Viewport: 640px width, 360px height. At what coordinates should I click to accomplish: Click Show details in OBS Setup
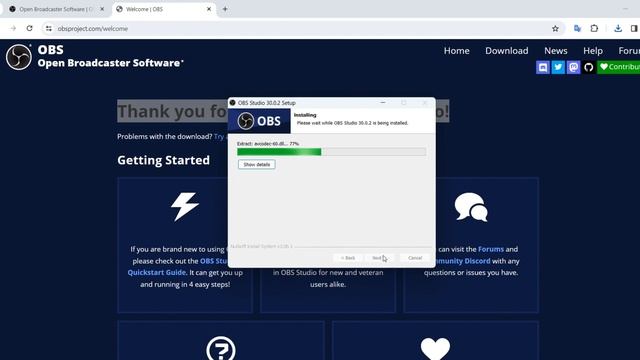[257, 164]
